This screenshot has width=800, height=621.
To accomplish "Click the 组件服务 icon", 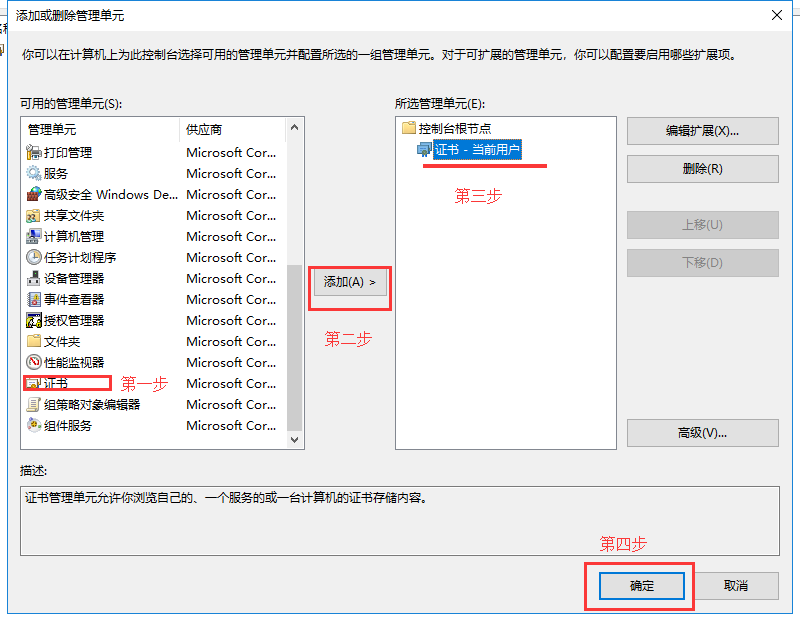I will [34, 425].
